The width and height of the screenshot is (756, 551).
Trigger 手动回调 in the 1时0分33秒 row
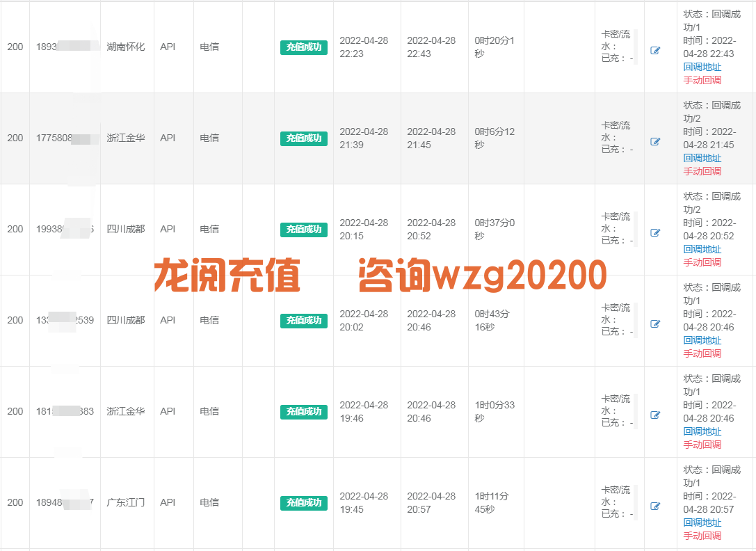[702, 445]
